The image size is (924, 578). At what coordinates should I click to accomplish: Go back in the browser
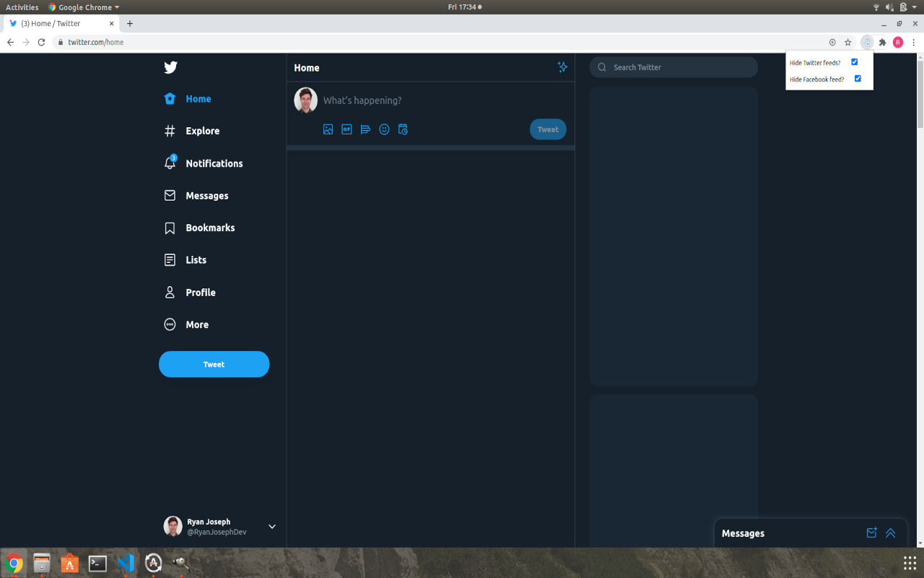click(x=10, y=42)
